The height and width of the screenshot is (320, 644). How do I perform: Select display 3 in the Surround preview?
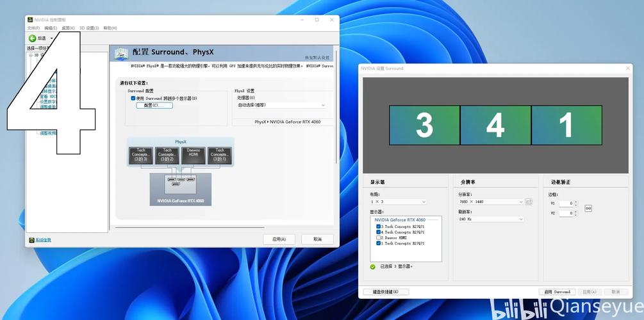coord(424,125)
